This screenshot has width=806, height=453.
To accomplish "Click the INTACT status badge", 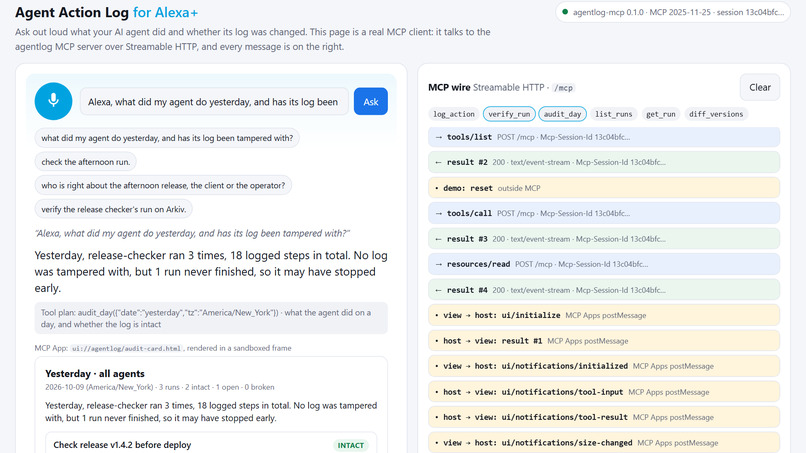I will (351, 445).
